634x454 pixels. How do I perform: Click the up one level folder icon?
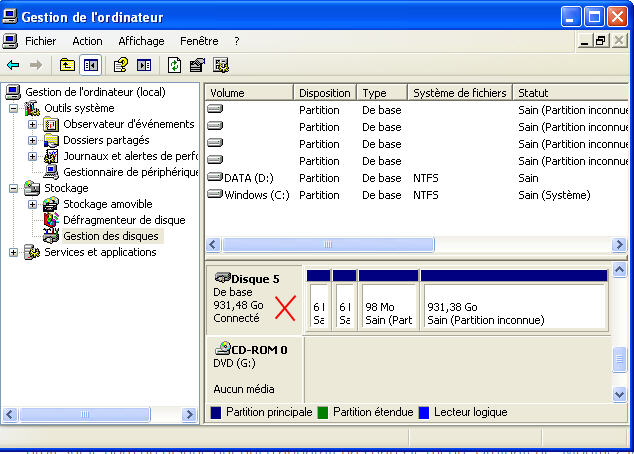(x=67, y=65)
